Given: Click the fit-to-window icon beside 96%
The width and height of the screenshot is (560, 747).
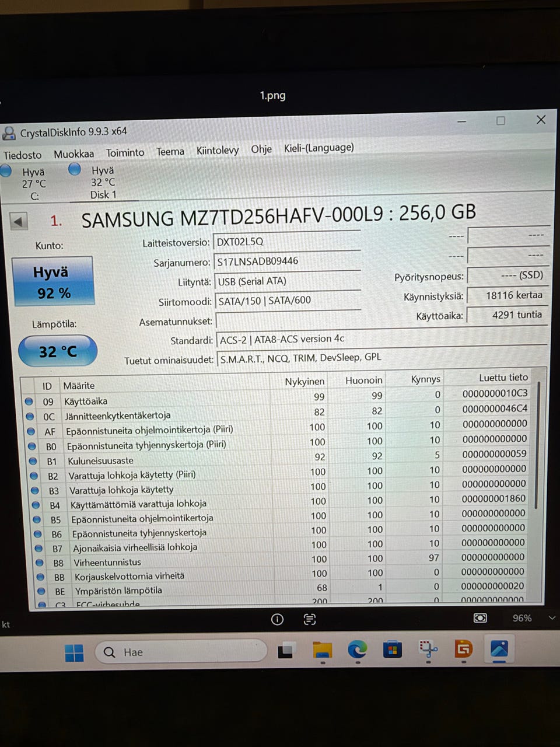Looking at the screenshot, I should [480, 618].
